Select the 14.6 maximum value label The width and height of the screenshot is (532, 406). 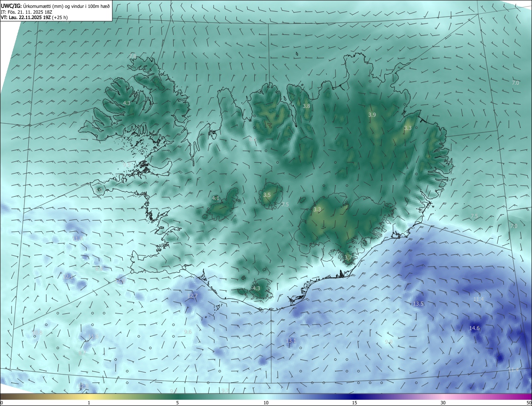pyautogui.click(x=474, y=328)
